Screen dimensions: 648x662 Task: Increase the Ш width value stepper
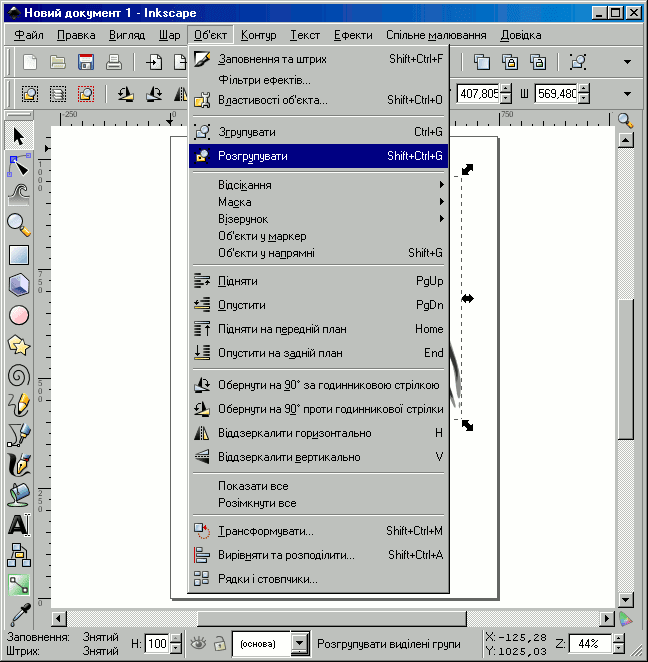coord(584,89)
